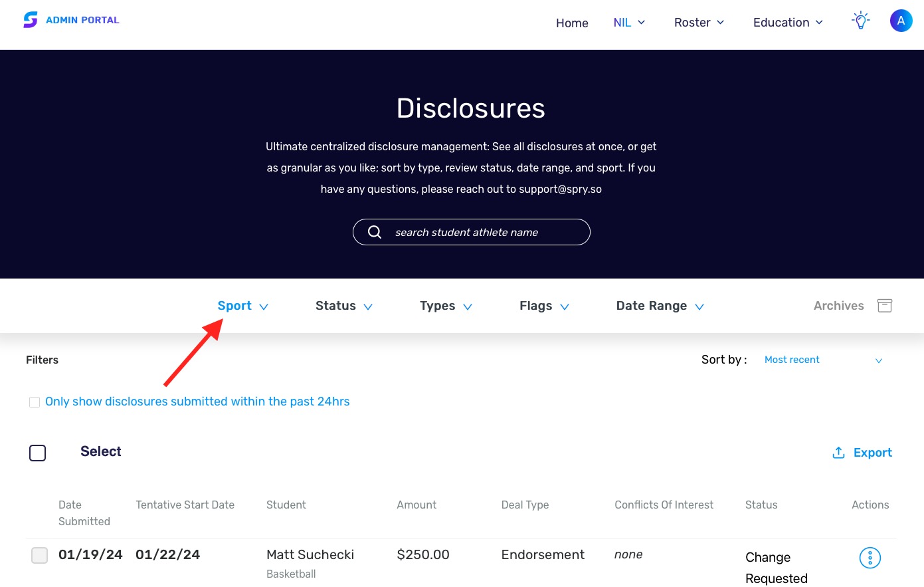Click the 01/19/24 submitted date

[x=90, y=554]
